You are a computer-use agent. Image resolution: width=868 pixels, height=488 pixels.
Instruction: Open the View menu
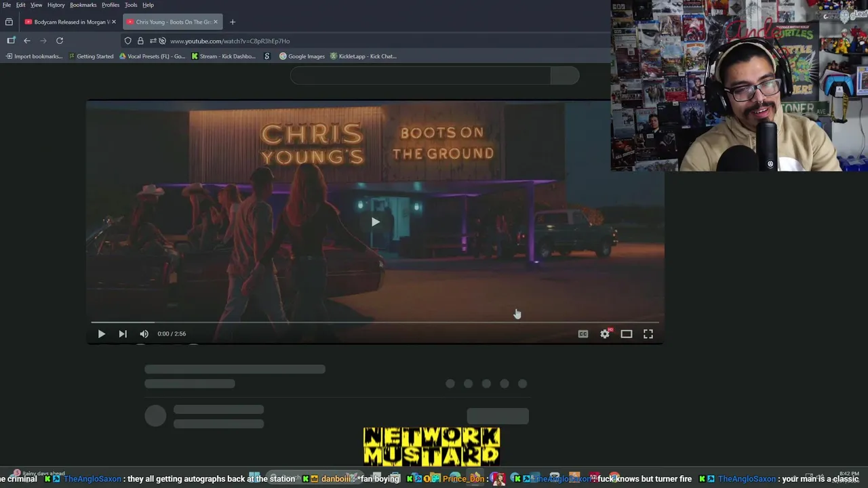pos(37,5)
